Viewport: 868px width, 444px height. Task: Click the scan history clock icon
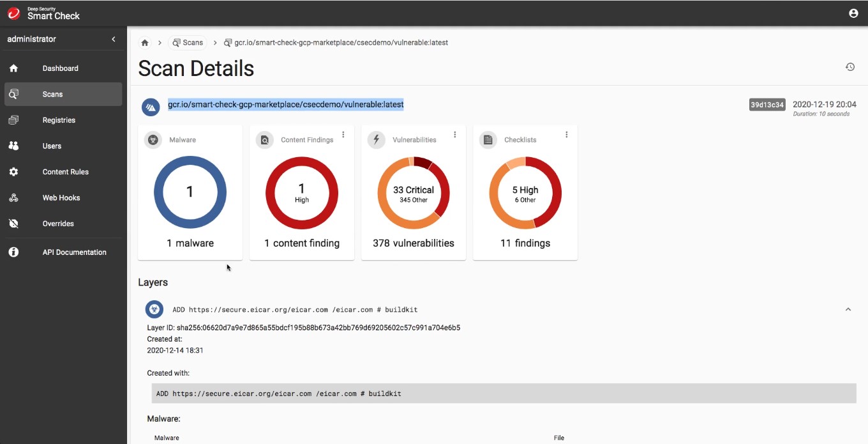850,67
